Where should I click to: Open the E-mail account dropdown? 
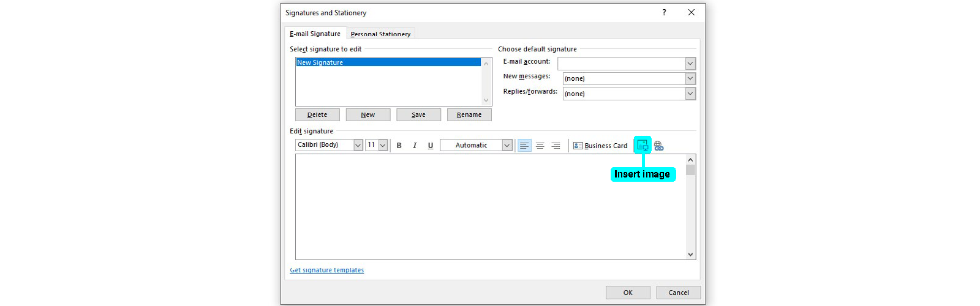(690, 64)
